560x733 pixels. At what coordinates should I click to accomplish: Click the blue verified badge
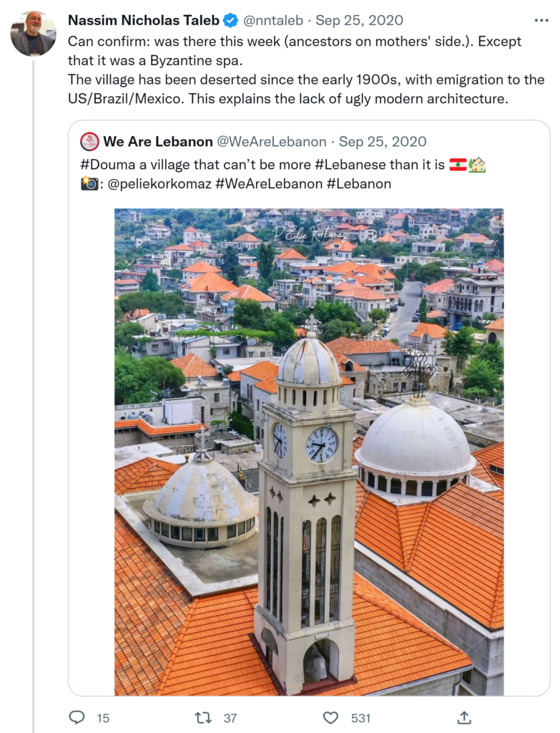pos(230,20)
